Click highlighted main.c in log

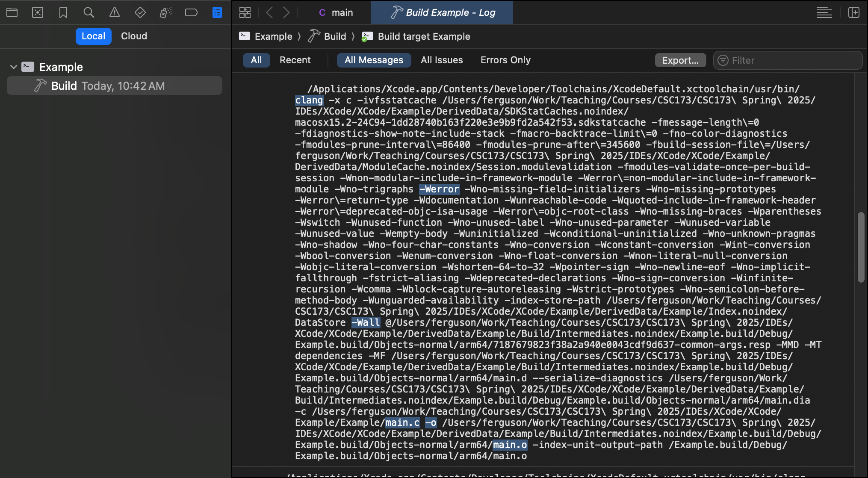point(402,422)
